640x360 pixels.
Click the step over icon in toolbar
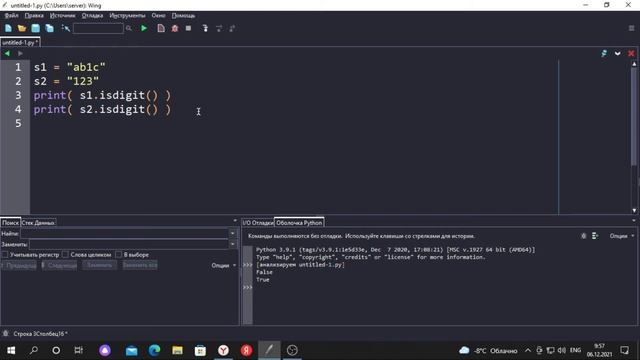[219, 28]
